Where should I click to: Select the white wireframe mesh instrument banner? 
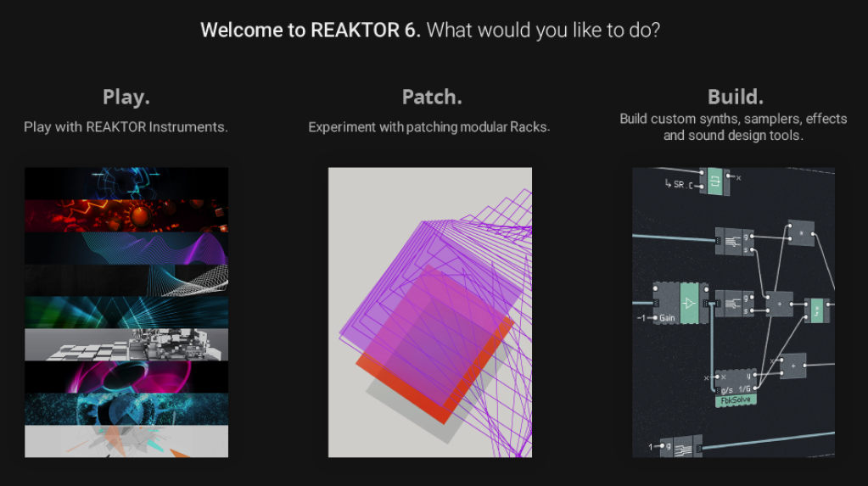click(x=126, y=280)
